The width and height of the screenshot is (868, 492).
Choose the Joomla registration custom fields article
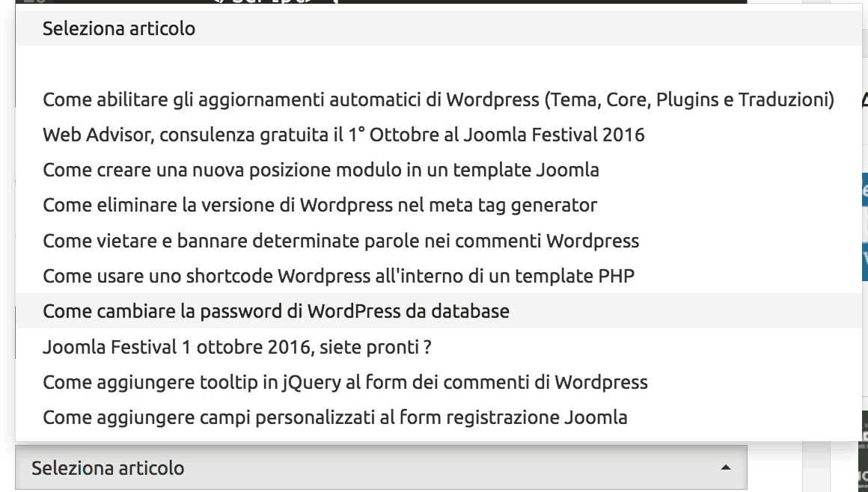tap(334, 417)
